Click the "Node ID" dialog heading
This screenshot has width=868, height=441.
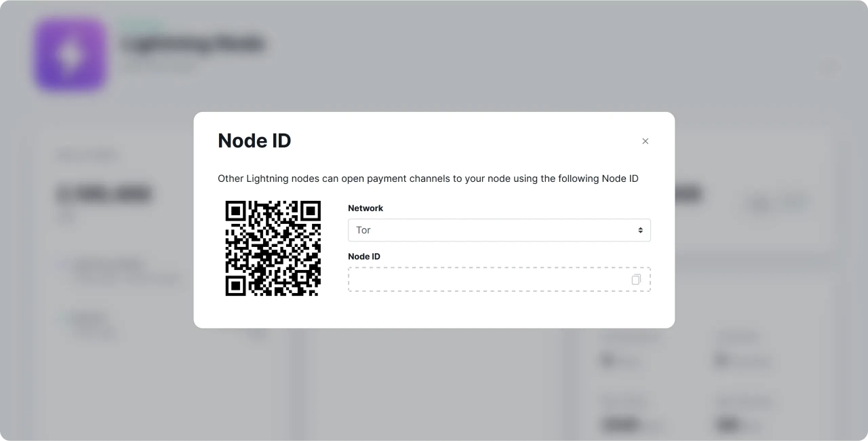pyautogui.click(x=254, y=140)
